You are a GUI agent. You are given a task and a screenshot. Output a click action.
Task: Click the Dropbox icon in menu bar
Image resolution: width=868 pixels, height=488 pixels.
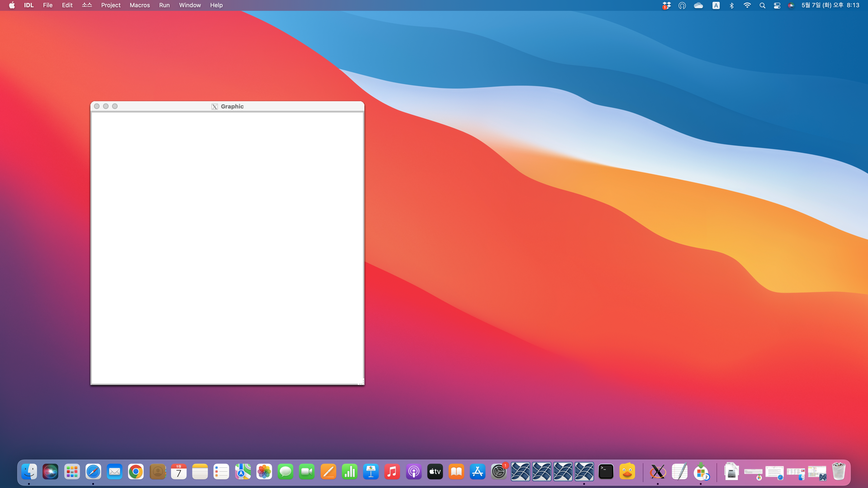[x=666, y=5]
